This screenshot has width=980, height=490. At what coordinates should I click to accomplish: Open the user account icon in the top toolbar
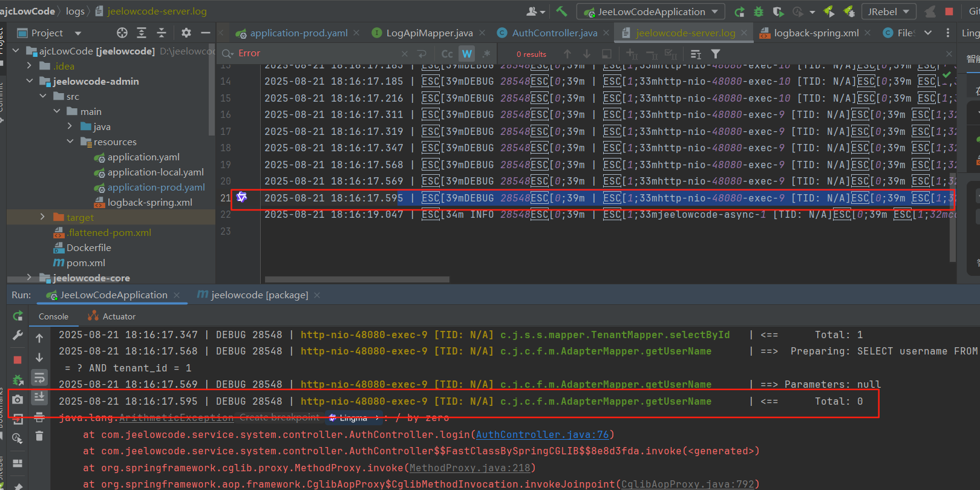535,11
